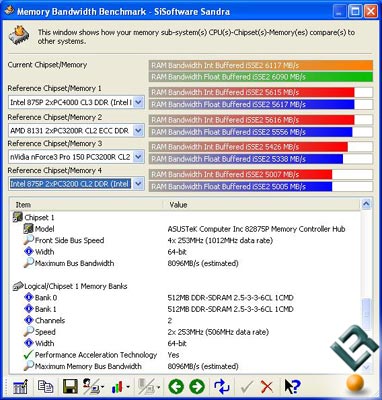
Task: Click the red Int Buffered 5615 MB/s bar
Action: pyautogui.click(x=252, y=92)
